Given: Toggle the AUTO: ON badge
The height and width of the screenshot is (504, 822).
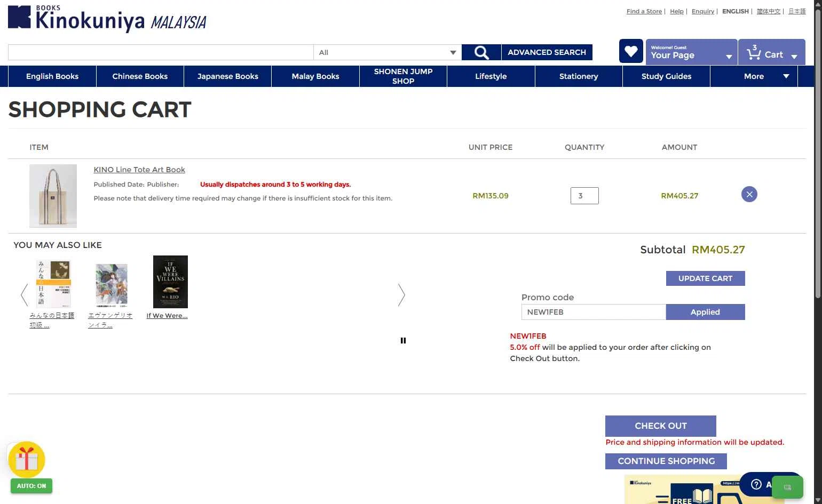Looking at the screenshot, I should pos(31,486).
